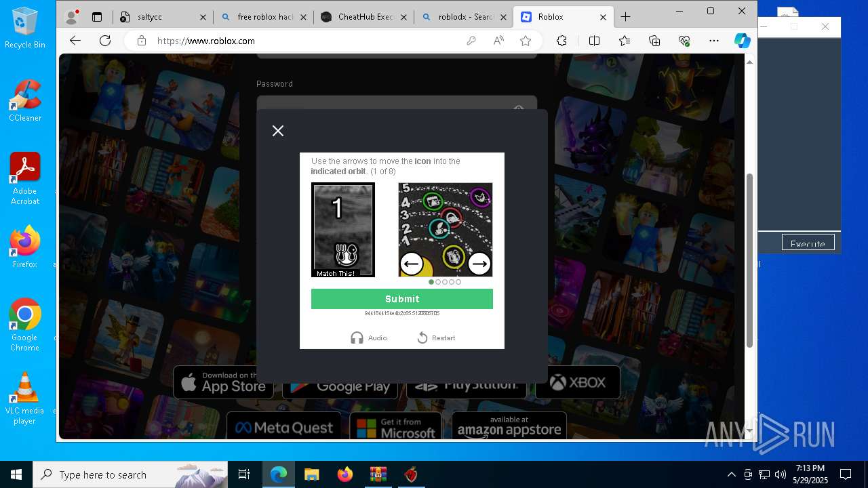Click the Meta Quest badge
This screenshot has width=868, height=488.
click(x=284, y=427)
